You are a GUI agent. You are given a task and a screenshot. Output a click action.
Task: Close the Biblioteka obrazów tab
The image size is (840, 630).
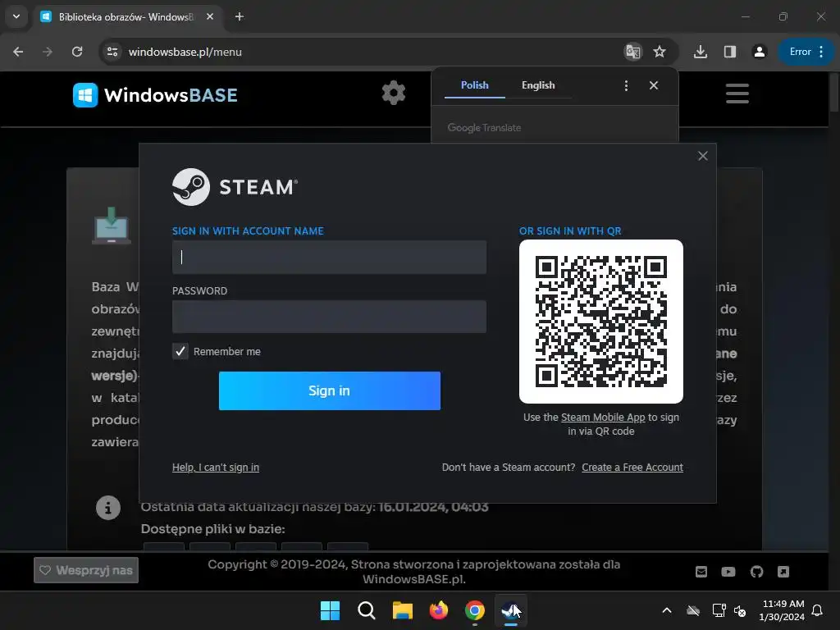210,16
